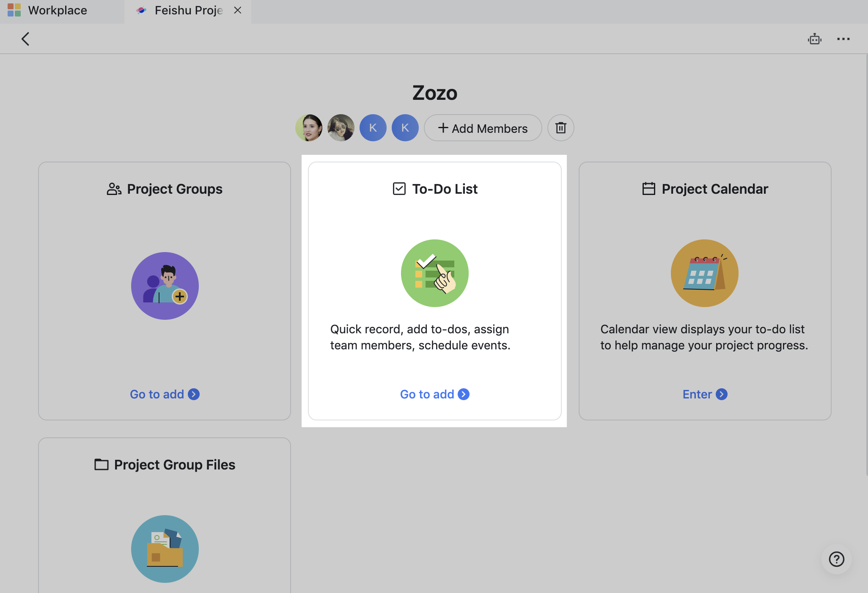Click the Zozo project title
The width and height of the screenshot is (868, 593).
(x=435, y=93)
